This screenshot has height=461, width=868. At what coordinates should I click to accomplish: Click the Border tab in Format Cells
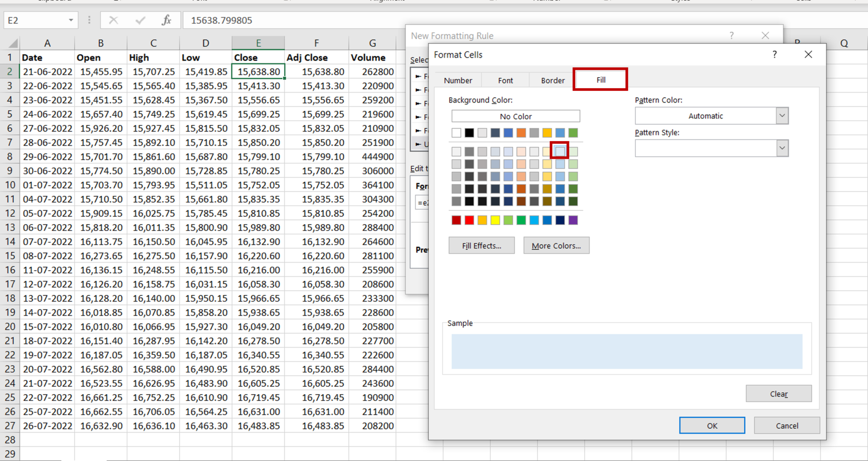[x=553, y=80]
